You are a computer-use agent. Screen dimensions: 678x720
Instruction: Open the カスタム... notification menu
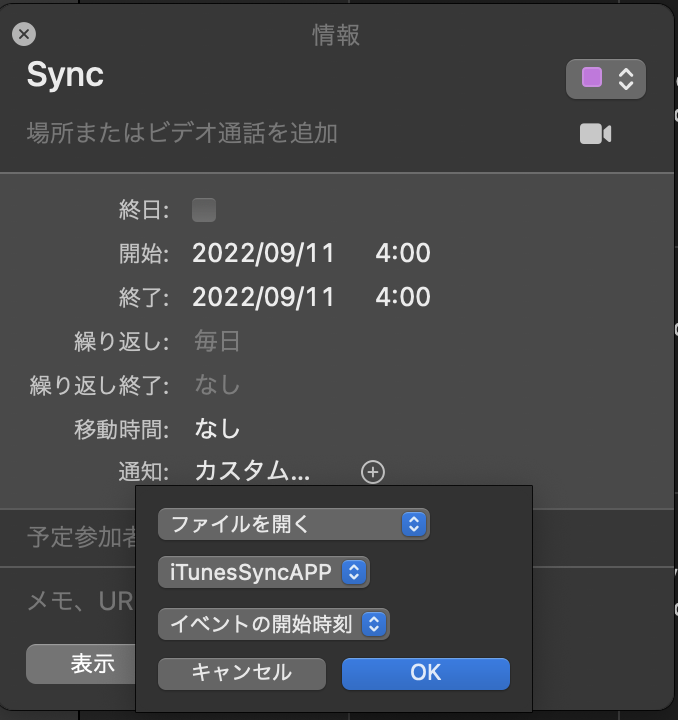(x=252, y=472)
